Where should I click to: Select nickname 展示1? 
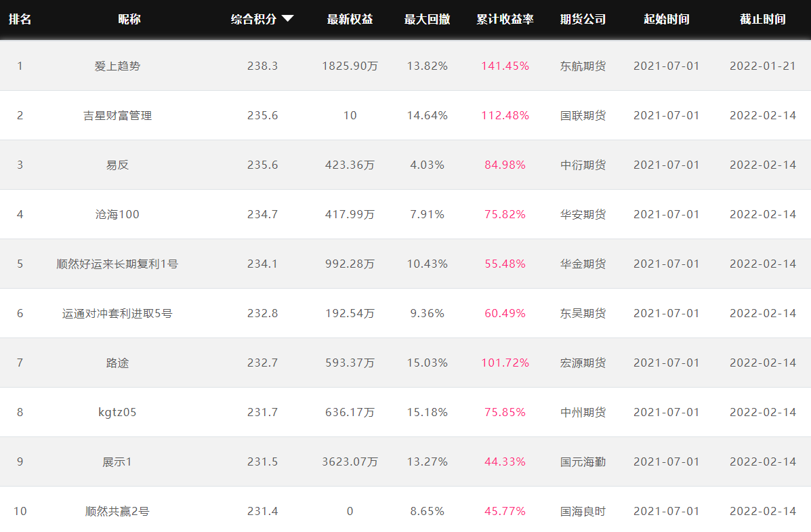pos(117,462)
